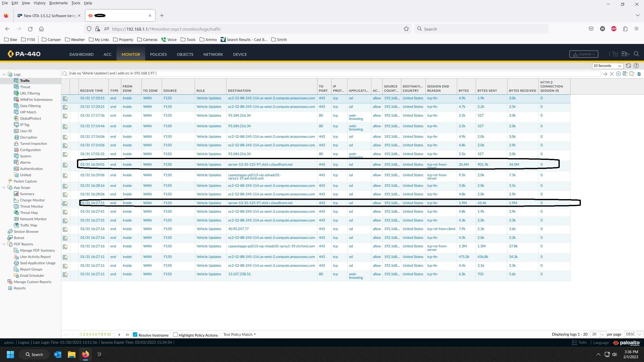The width and height of the screenshot is (644, 362).
Task: Open the NETWORK tab
Action: [x=213, y=54]
